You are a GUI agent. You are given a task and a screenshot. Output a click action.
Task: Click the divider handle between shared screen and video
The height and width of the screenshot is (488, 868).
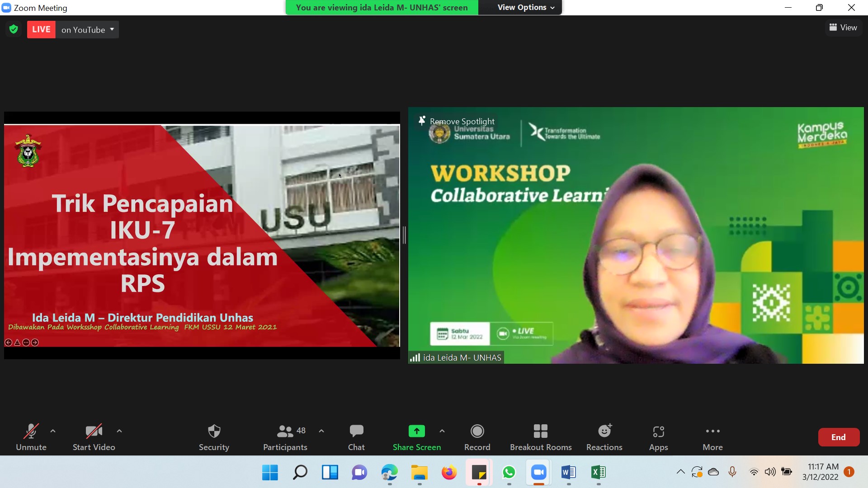coord(404,235)
